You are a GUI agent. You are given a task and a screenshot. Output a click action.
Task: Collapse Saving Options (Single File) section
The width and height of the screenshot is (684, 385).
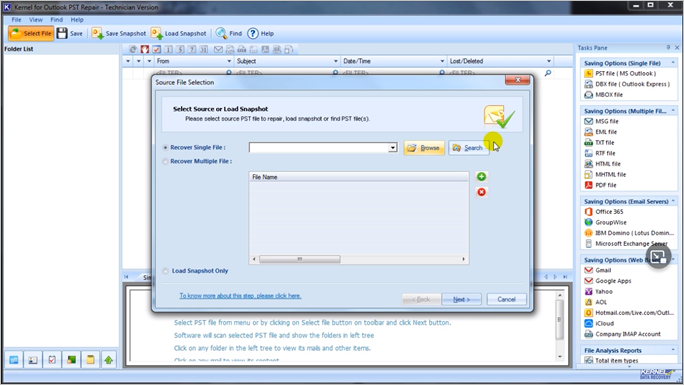[x=673, y=63]
